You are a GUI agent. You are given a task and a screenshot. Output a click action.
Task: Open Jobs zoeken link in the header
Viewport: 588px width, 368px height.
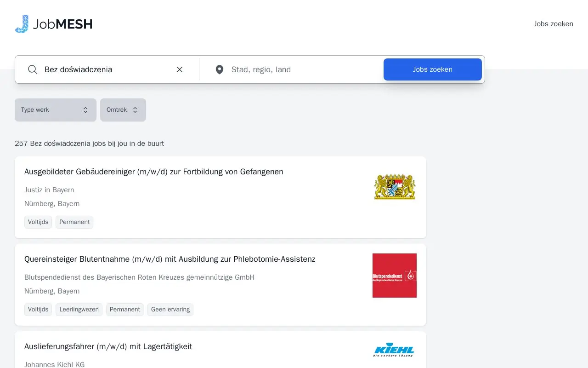point(553,24)
